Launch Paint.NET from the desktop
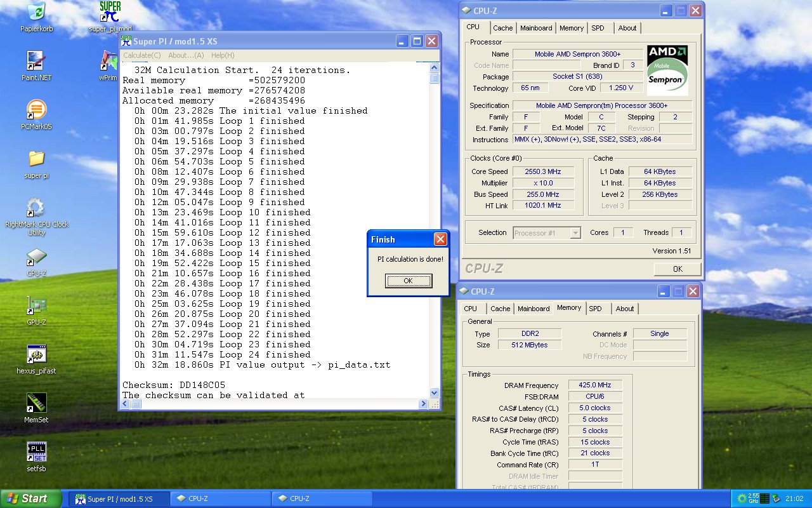The width and height of the screenshot is (812, 508). 36,60
